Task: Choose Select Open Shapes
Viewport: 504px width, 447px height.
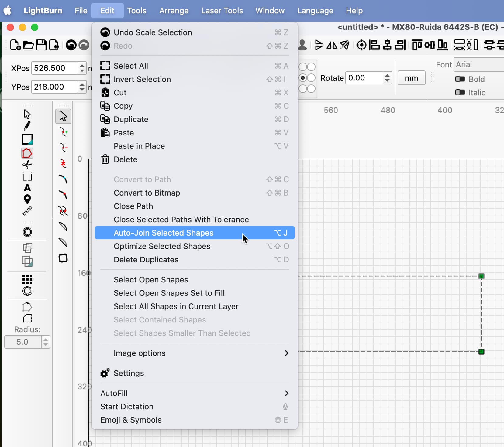Action: tap(195, 280)
